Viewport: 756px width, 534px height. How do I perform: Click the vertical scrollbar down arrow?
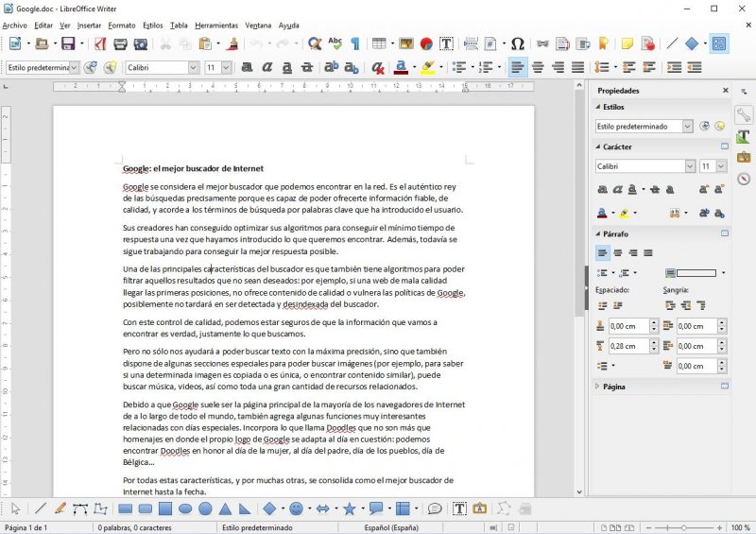(579, 492)
